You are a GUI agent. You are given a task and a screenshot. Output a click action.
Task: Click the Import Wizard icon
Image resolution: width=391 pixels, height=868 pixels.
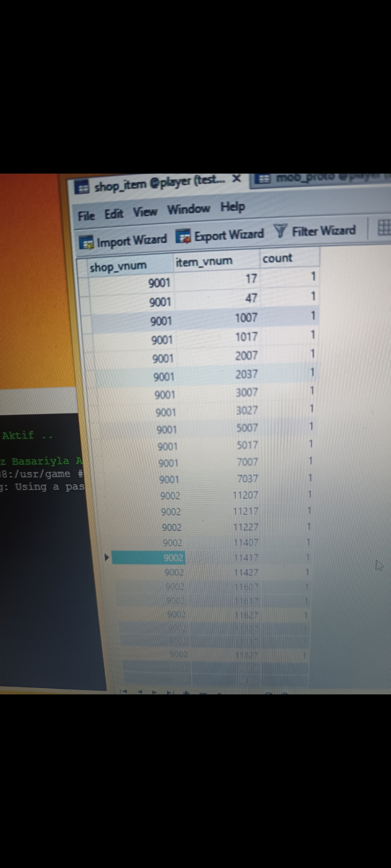point(86,243)
